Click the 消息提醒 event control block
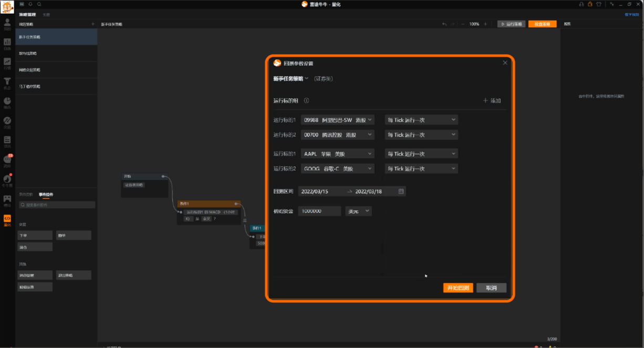644x348 pixels. (x=35, y=275)
